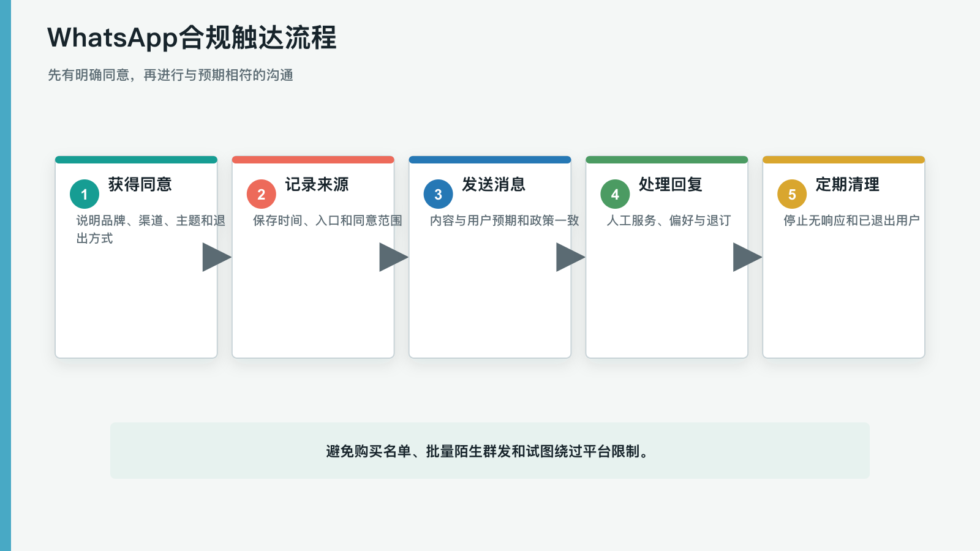This screenshot has height=551, width=980.
Task: Click the red step 2 number circle
Action: point(262,194)
